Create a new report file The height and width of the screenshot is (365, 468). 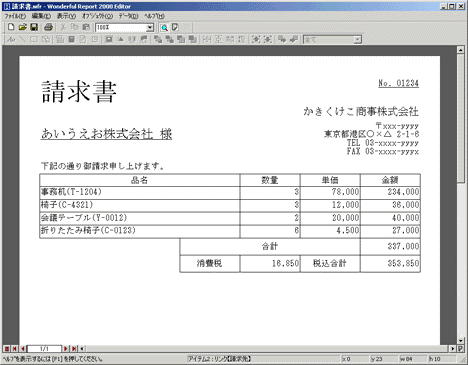click(11, 27)
